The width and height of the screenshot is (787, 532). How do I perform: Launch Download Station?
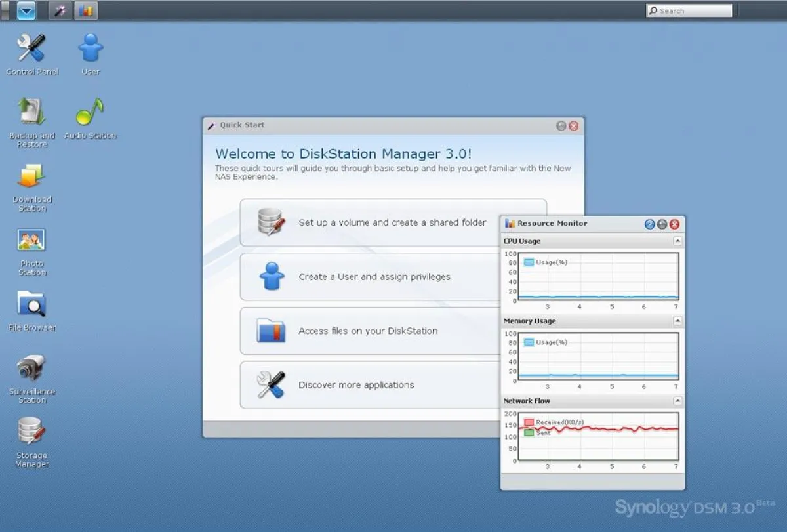point(31,177)
